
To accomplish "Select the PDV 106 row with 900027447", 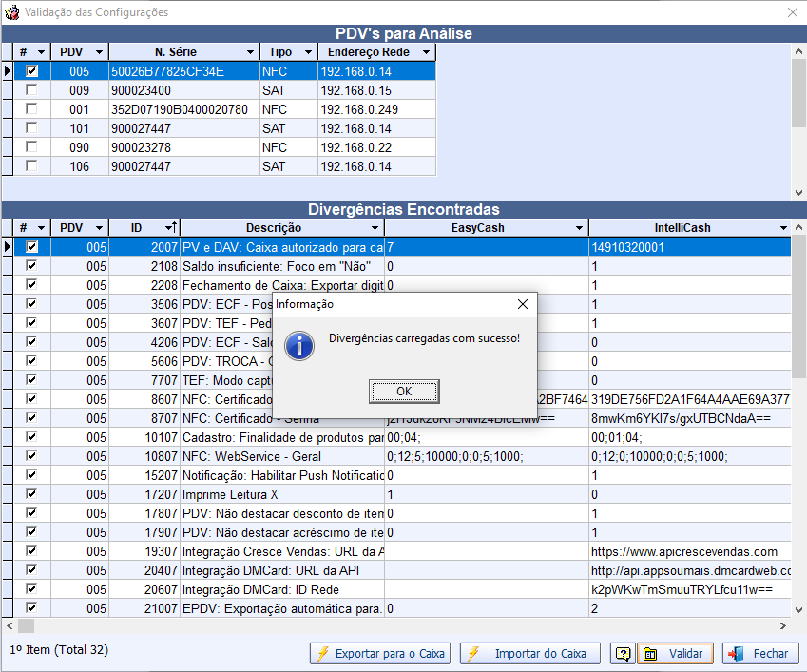I will pos(181,166).
